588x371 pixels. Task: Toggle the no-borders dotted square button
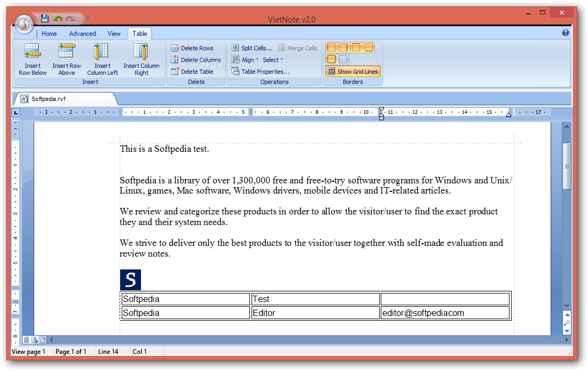[343, 59]
